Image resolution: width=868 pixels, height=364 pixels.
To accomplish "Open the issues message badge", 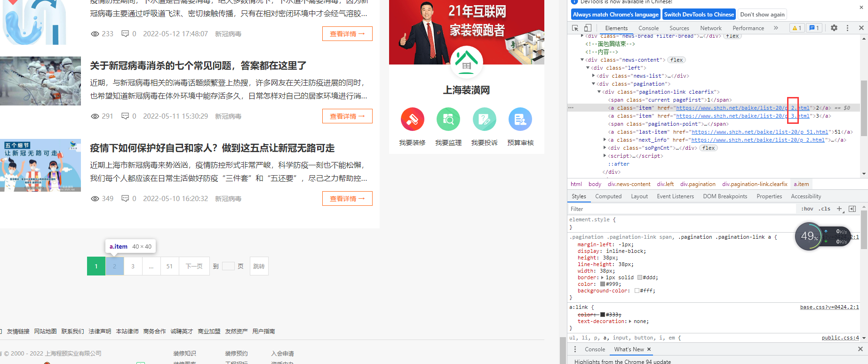I will pos(814,28).
